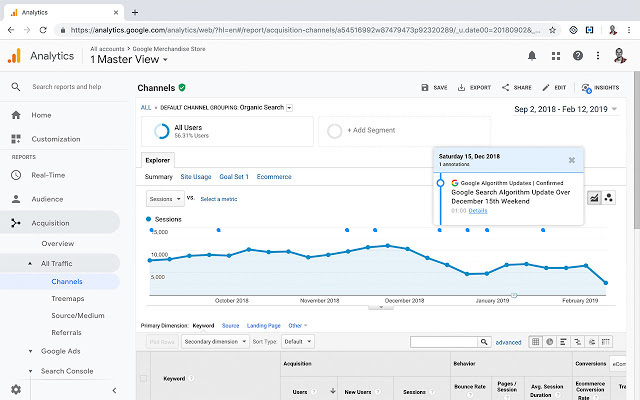Switch to line chart view
This screenshot has height=400, width=640.
point(594,198)
